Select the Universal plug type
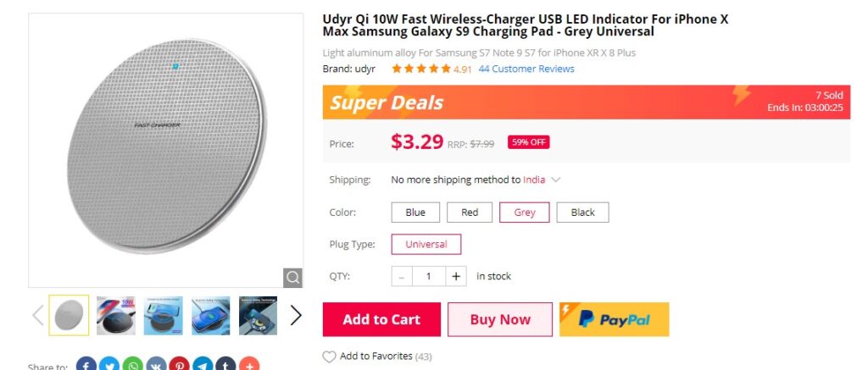This screenshot has height=370, width=868. (426, 244)
